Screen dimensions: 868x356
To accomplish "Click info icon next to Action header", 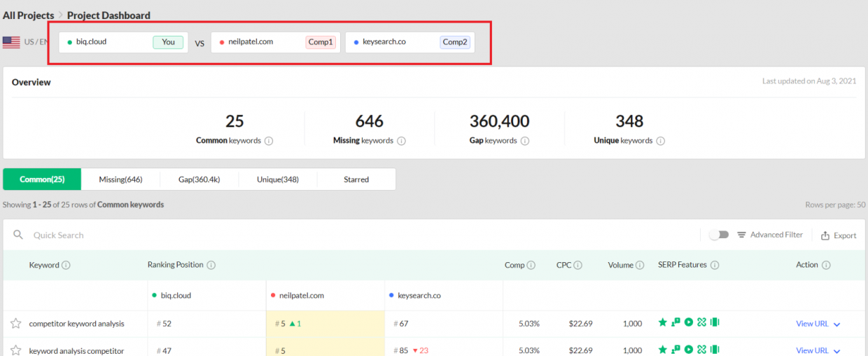I will (x=826, y=266).
